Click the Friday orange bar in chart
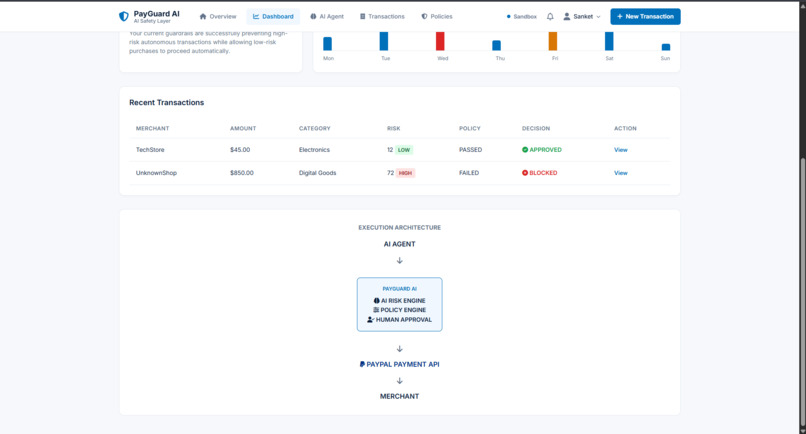 click(x=553, y=41)
